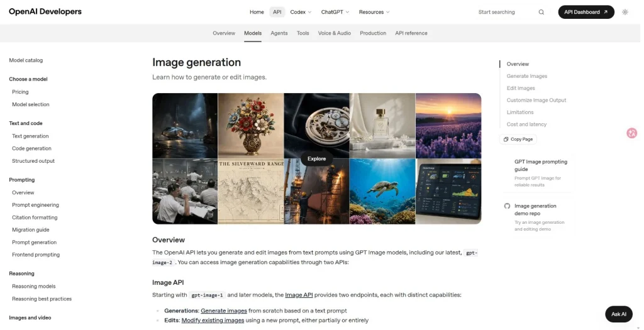The image size is (644, 330).
Task: Open Prompt engineering in sidebar
Action: 35,205
